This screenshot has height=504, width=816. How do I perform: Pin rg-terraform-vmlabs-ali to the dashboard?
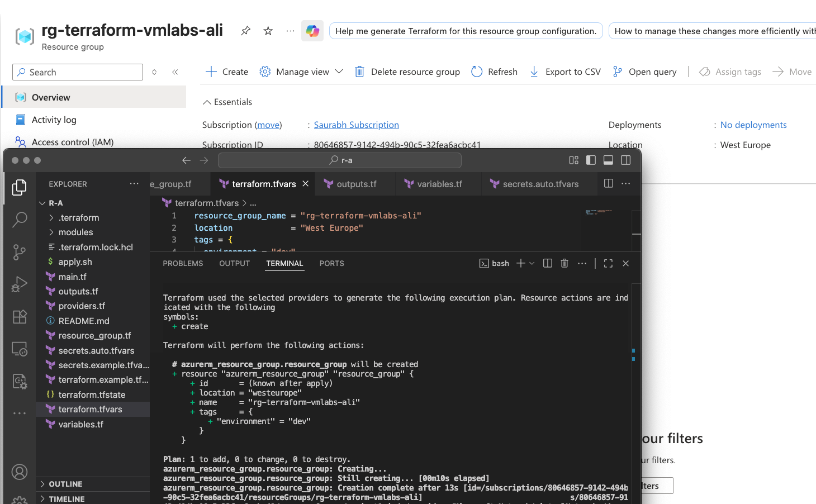[245, 31]
